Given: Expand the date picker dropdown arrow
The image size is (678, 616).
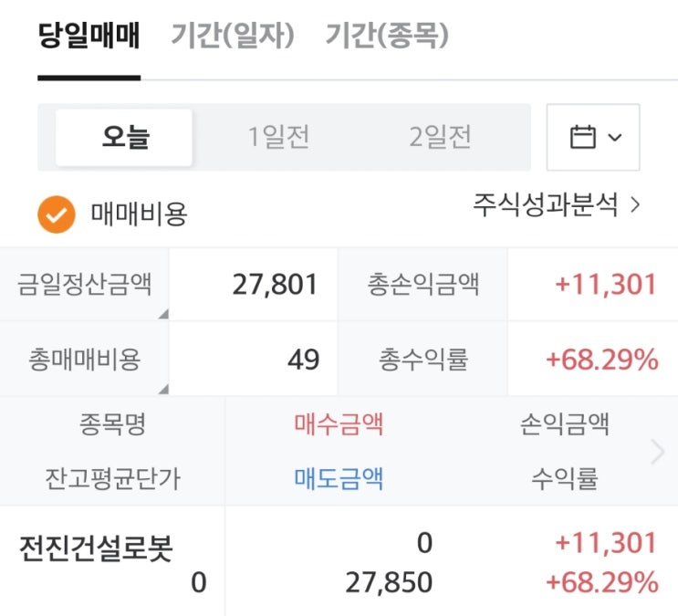Looking at the screenshot, I should point(615,138).
